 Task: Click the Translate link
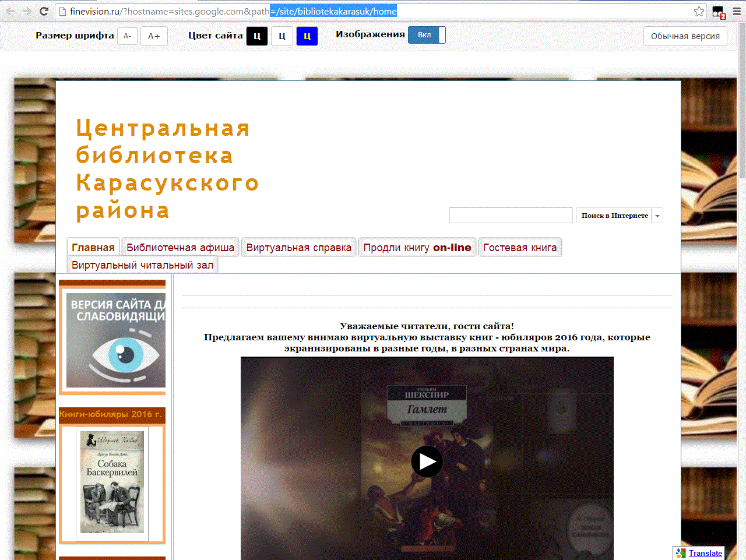coord(705,553)
